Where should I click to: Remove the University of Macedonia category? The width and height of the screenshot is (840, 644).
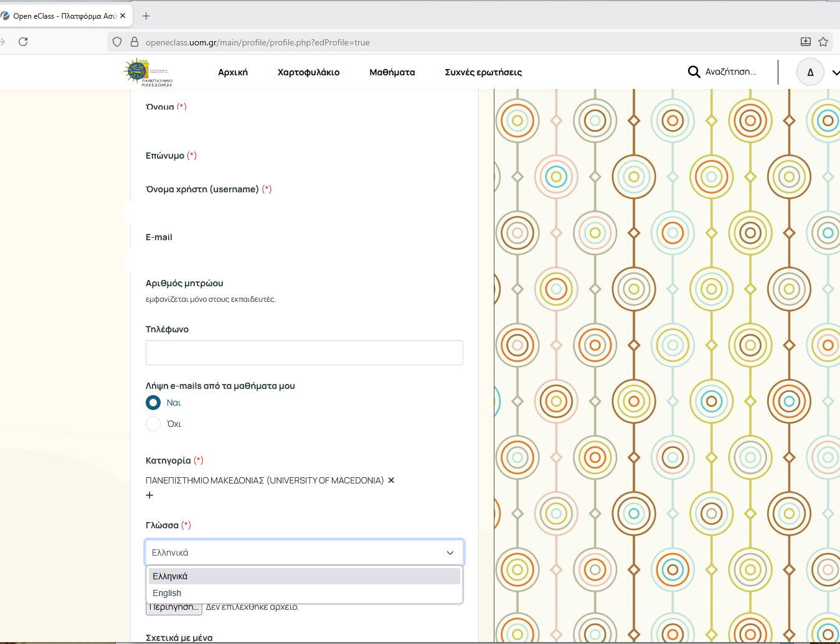click(x=391, y=480)
